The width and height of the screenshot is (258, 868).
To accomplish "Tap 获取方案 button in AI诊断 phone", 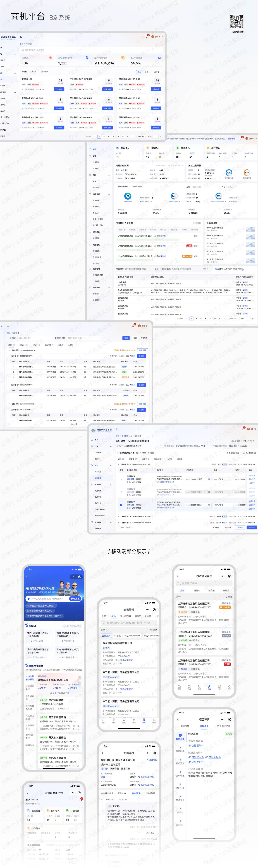I will pos(75,598).
